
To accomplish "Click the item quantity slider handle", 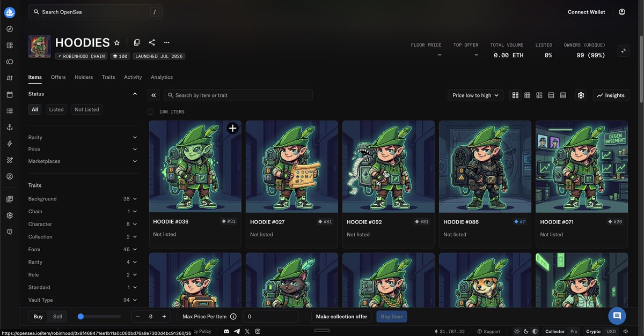I will point(80,317).
